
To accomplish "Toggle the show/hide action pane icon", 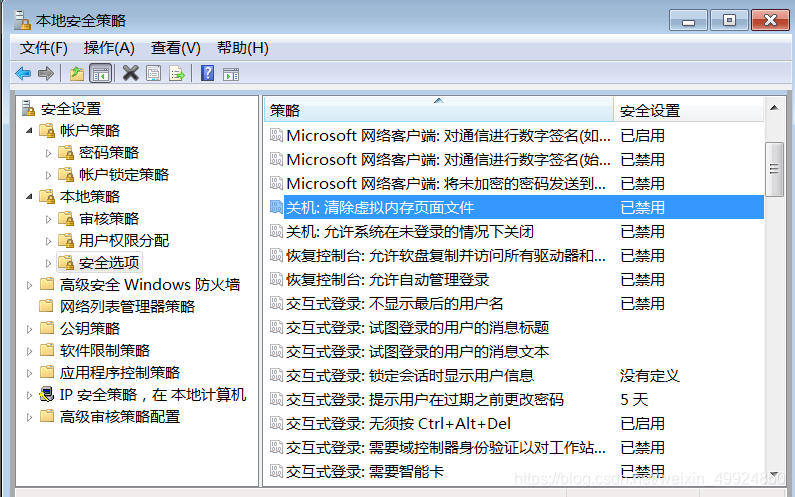I will (231, 73).
